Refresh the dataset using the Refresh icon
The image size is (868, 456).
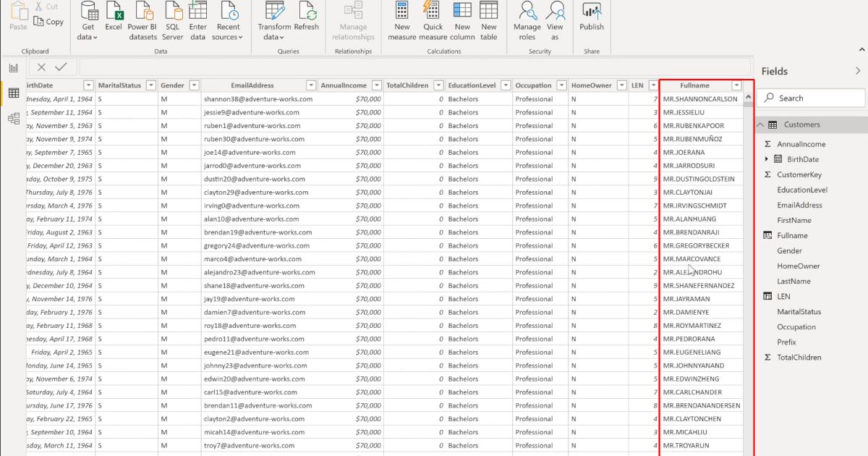pos(307,20)
